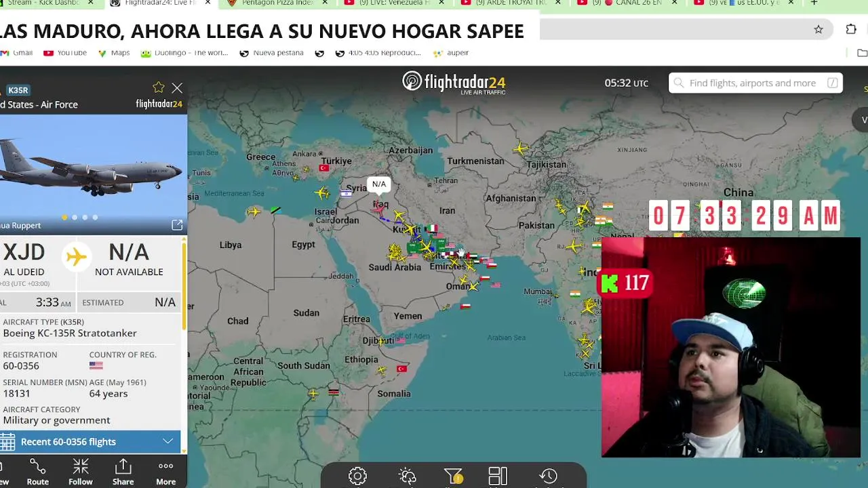Open the browser extensions puzzle icon
The height and width of the screenshot is (488, 868).
[x=851, y=29]
